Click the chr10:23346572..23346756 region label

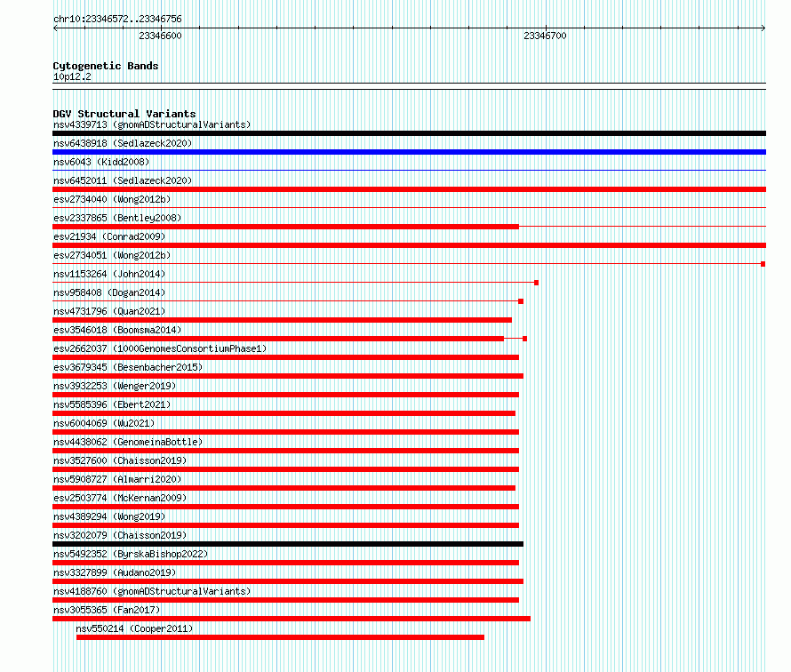pos(117,20)
